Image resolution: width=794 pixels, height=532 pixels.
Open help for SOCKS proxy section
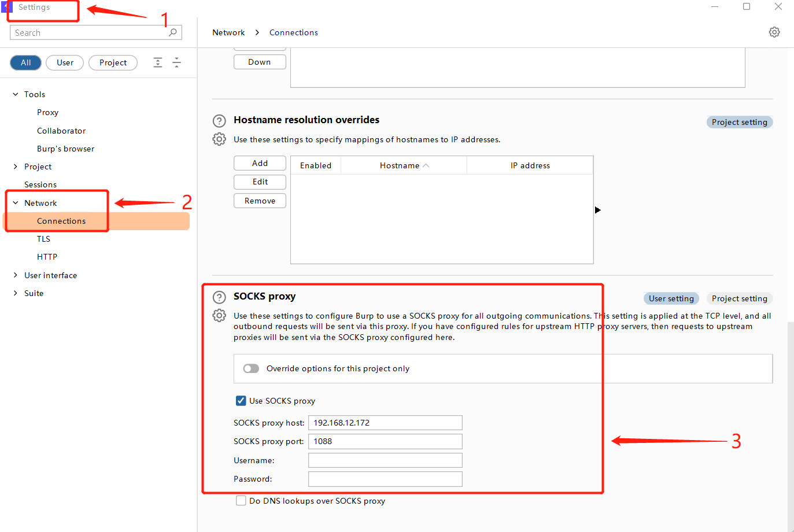click(219, 297)
